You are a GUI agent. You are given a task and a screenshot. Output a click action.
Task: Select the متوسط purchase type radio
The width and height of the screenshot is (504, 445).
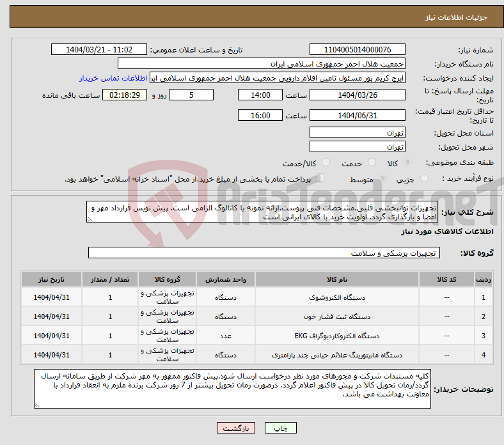click(380, 180)
